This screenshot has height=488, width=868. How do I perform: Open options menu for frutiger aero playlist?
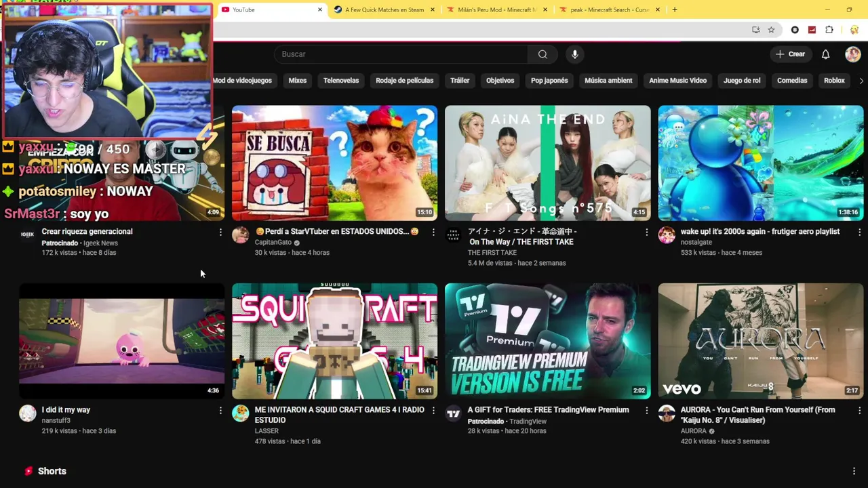(859, 232)
